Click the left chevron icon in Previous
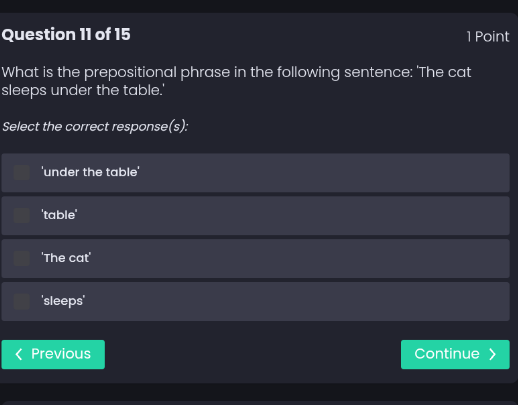The width and height of the screenshot is (518, 405). (19, 354)
